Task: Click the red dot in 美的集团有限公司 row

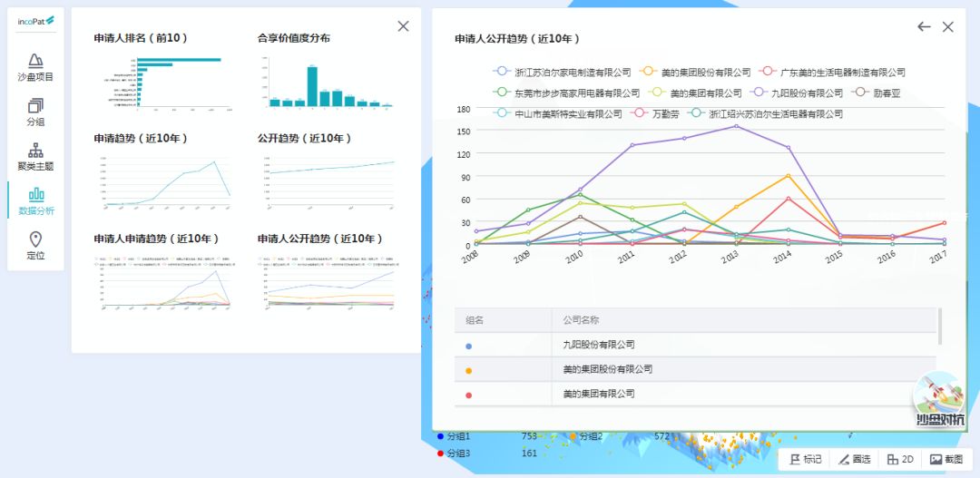Action: click(x=469, y=395)
